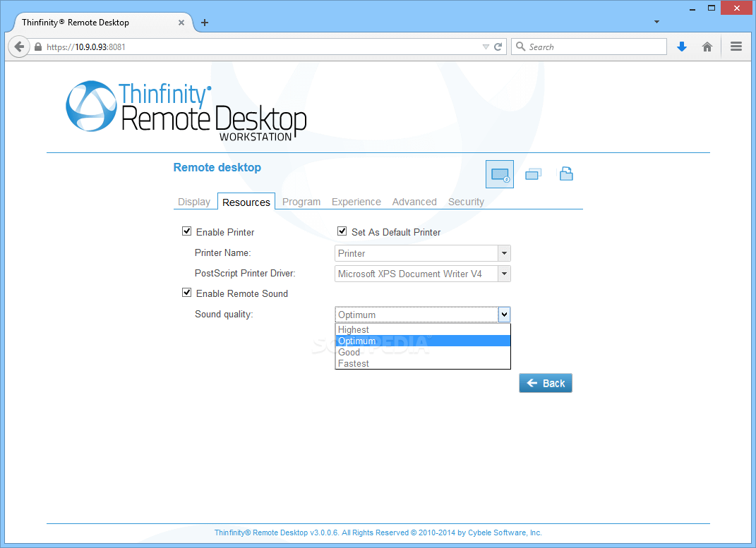Screen dimensions: 756x548
Task: Click the Sound quality label
Action: point(224,314)
